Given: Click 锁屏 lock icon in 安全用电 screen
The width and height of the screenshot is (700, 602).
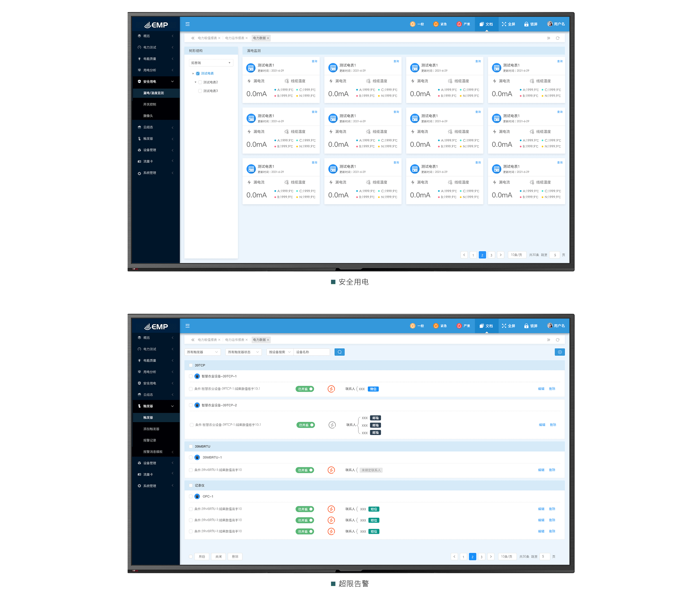Looking at the screenshot, I should [x=526, y=24].
